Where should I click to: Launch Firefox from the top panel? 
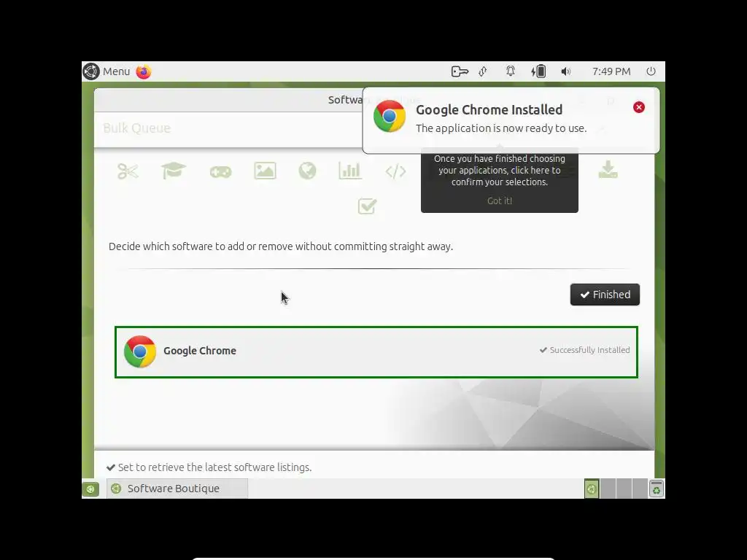(x=144, y=71)
